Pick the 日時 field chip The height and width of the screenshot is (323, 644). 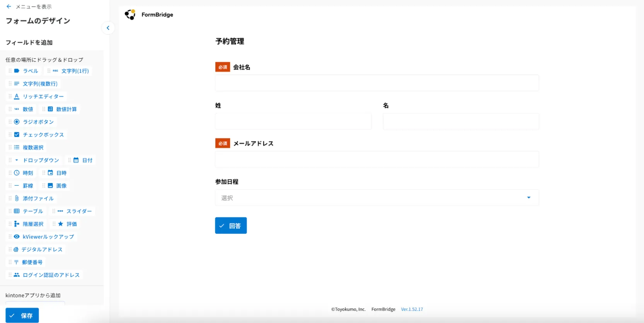click(55, 173)
